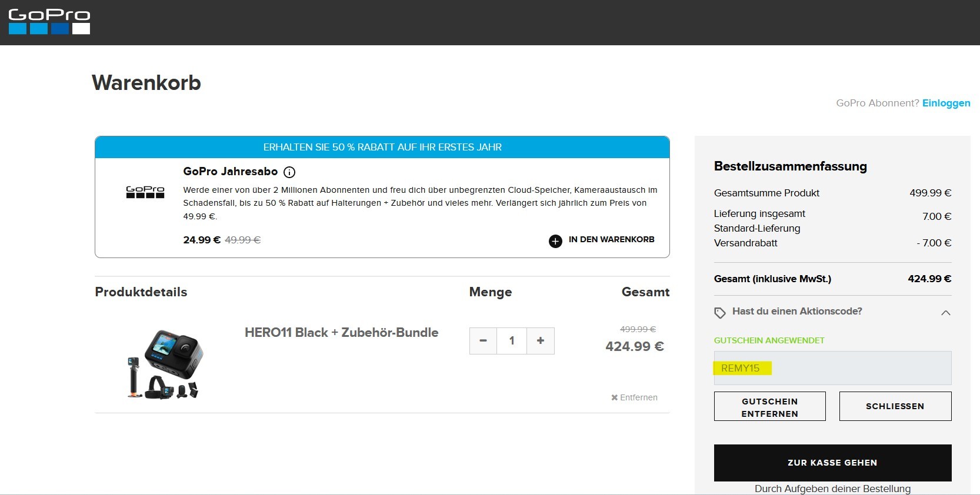Decrease quantity with the minus button

[483, 341]
